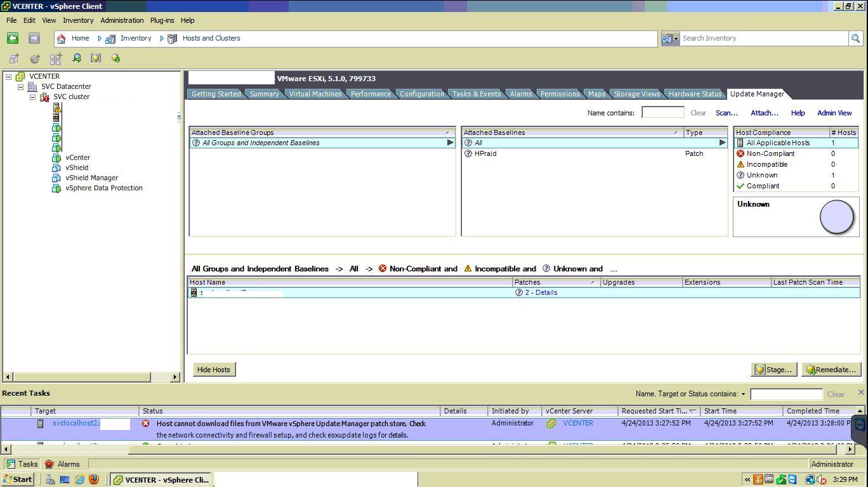Screen dimensions: 868x487
Task: Click the Name contains filter field
Action: [x=663, y=112]
